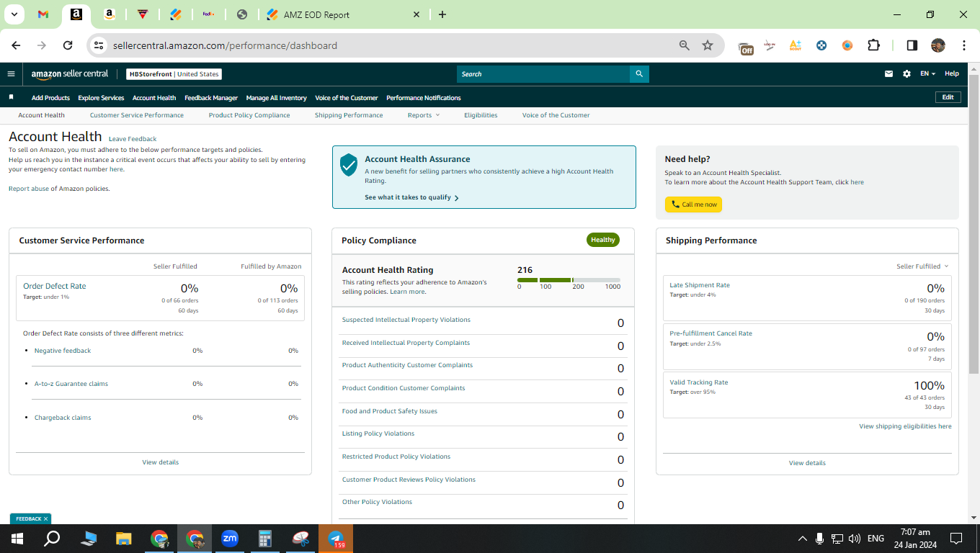Click View details under Customer Service Performance

click(161, 462)
